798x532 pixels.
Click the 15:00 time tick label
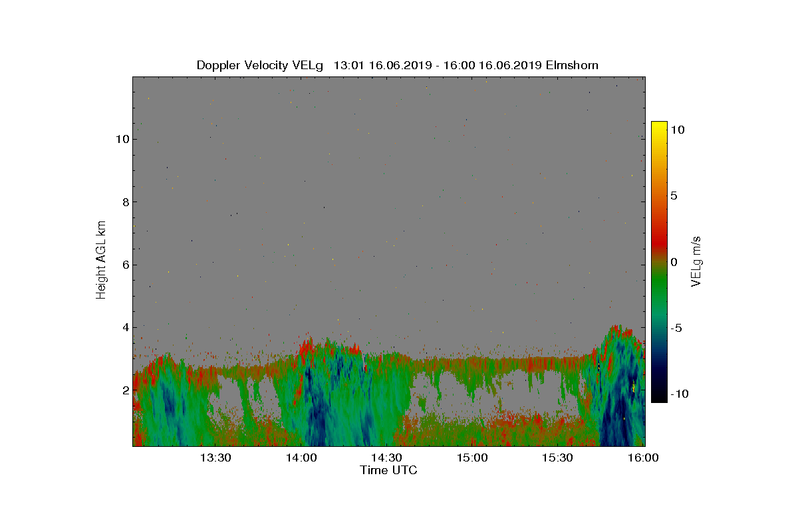472,458
